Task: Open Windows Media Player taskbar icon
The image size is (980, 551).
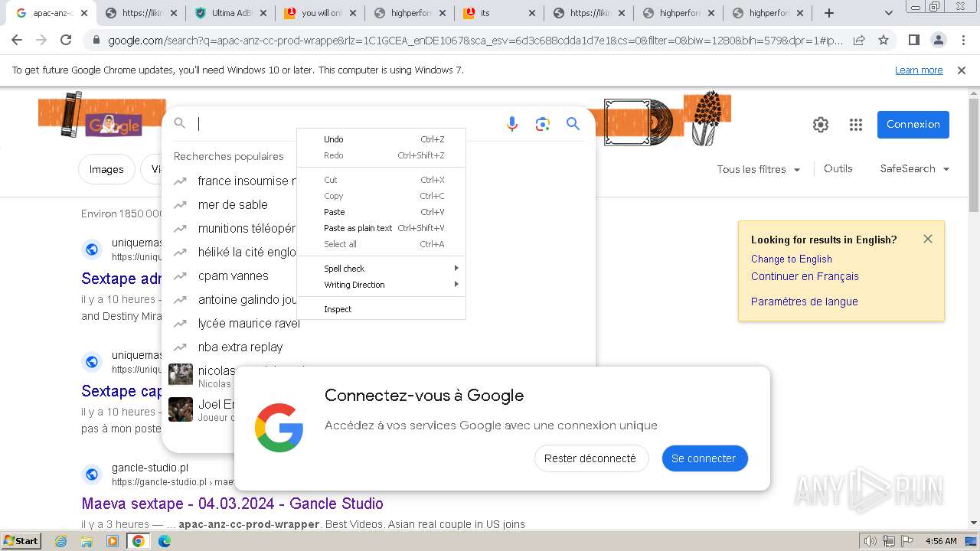Action: (x=113, y=541)
